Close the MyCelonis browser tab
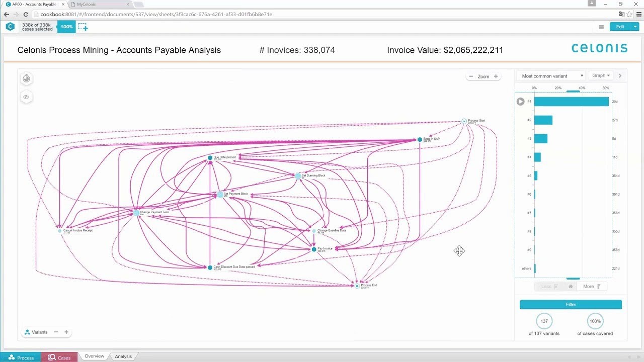The width and height of the screenshot is (644, 362). 127,4
